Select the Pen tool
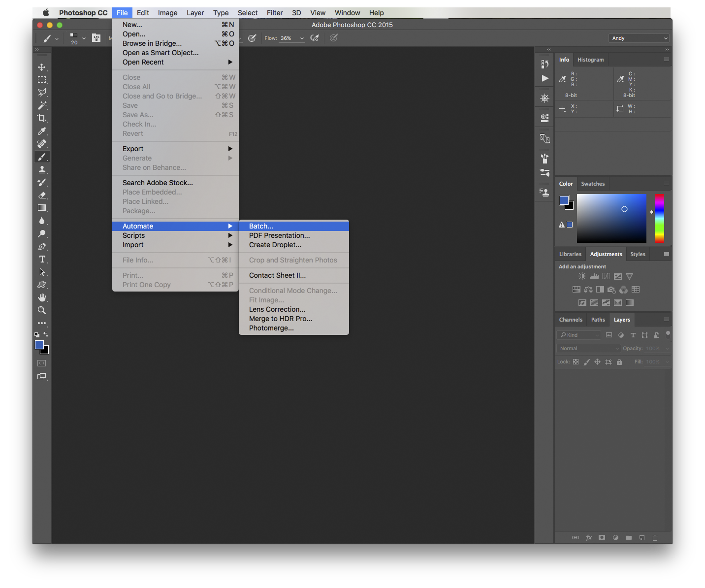Viewport: 705px width, 588px height. 42,246
